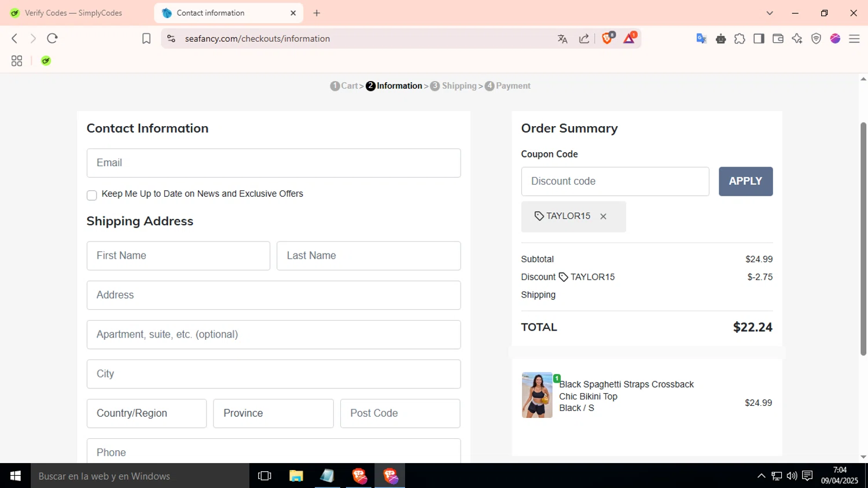This screenshot has width=868, height=488.
Task: Click the Email input field
Action: tap(274, 163)
